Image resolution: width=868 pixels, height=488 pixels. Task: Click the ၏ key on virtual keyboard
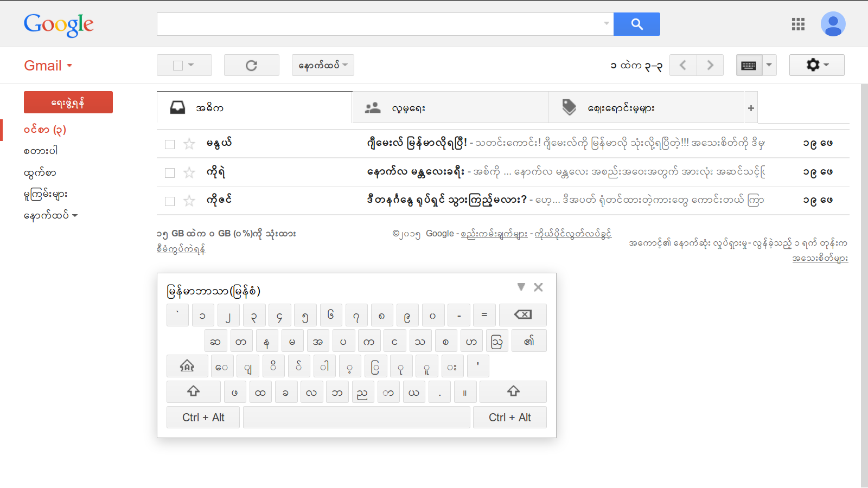[x=529, y=341]
